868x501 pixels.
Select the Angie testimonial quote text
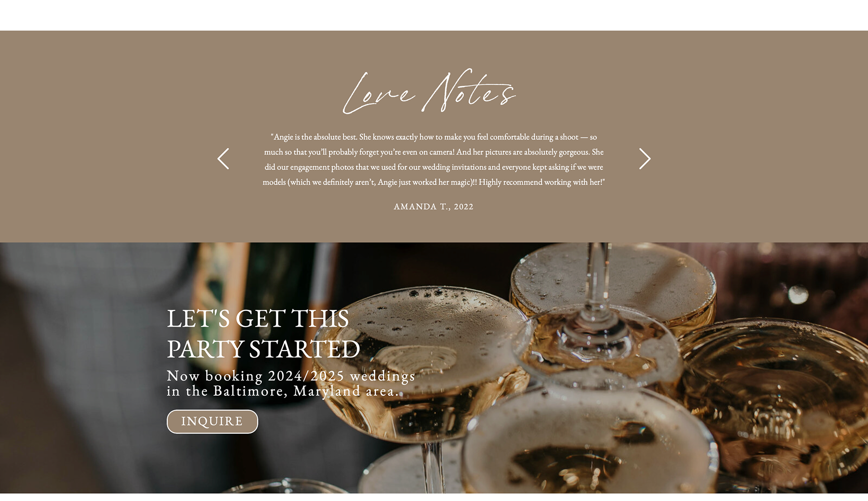434,159
